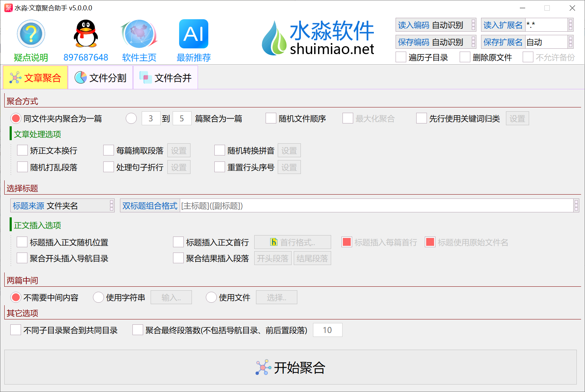Open the 疑点说明 help question-mark icon

[x=31, y=34]
